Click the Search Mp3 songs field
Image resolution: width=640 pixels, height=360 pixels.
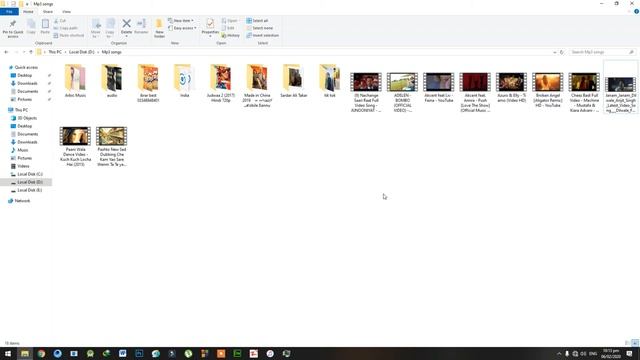coord(602,52)
